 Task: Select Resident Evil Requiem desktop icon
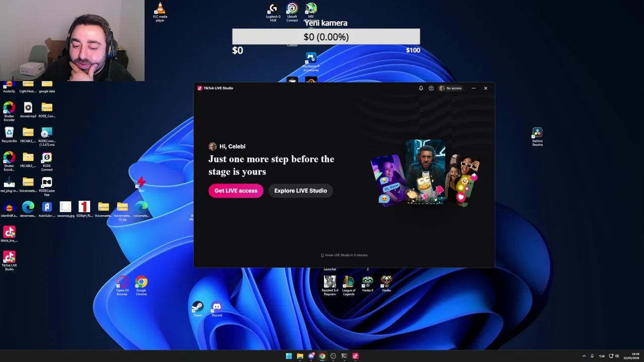(x=330, y=286)
